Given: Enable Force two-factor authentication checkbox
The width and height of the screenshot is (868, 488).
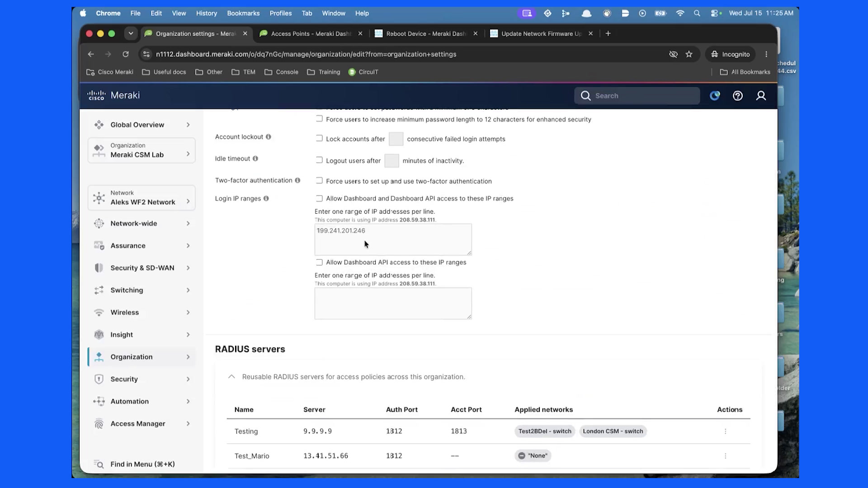Looking at the screenshot, I should 319,181.
